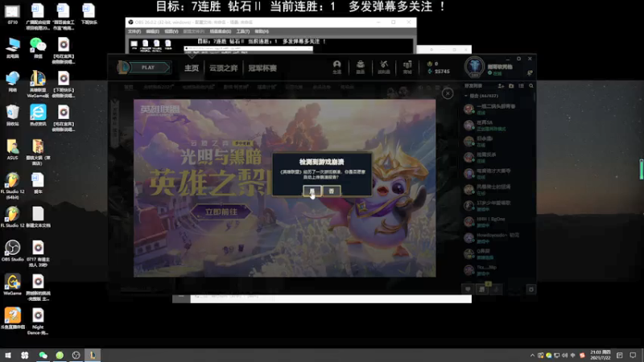This screenshot has height=362, width=644.
Task: Click the OBS taskbar icon
Action: pyautogui.click(x=76, y=355)
